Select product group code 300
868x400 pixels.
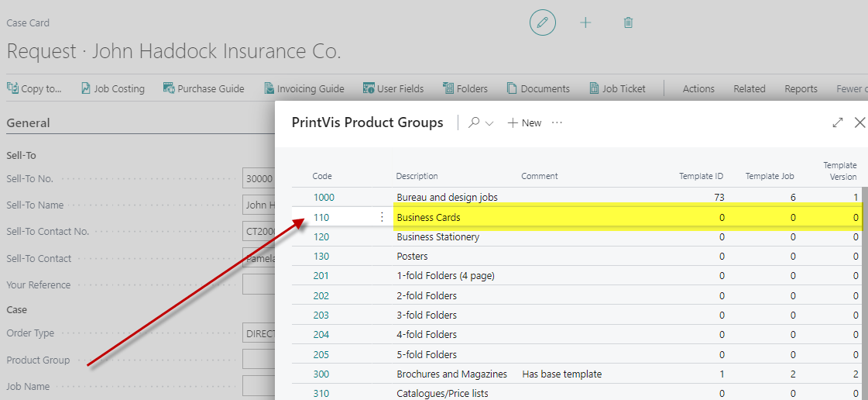pos(321,374)
